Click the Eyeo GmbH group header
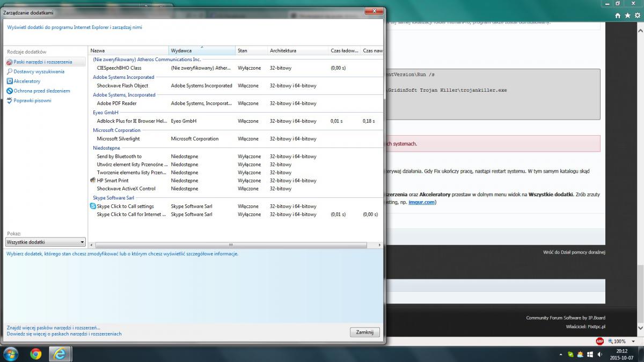Screen dimensions: 644x362 pyautogui.click(x=105, y=113)
